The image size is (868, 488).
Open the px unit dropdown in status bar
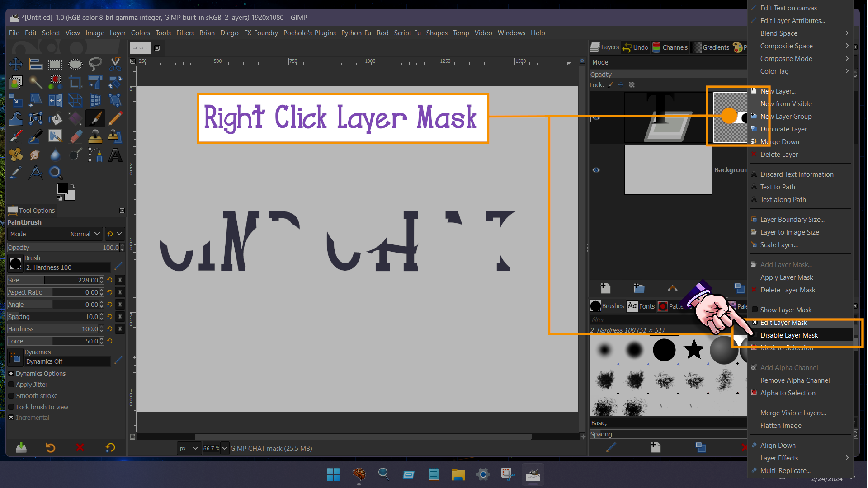tap(189, 449)
